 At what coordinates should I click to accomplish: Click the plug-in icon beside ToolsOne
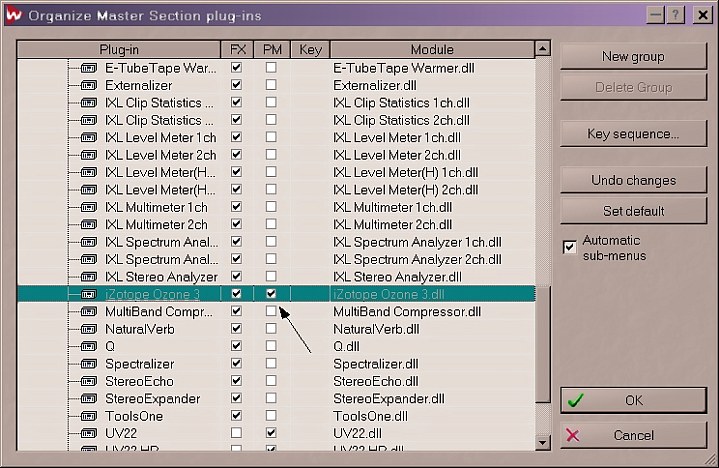point(88,416)
